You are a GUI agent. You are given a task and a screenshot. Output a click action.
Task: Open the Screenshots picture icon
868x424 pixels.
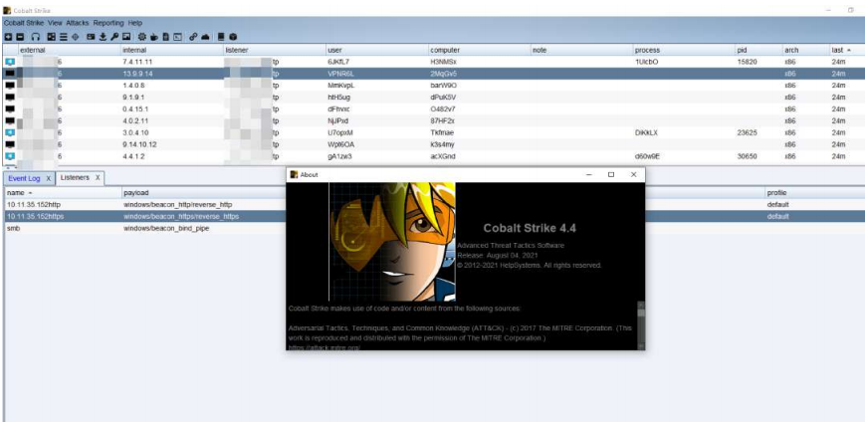point(126,37)
